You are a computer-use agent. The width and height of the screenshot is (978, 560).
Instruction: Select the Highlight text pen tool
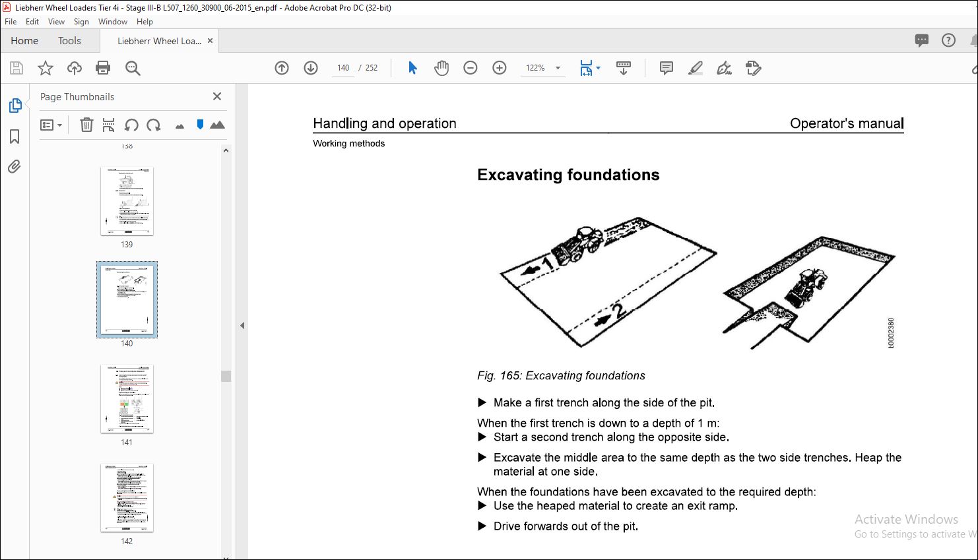tap(696, 68)
